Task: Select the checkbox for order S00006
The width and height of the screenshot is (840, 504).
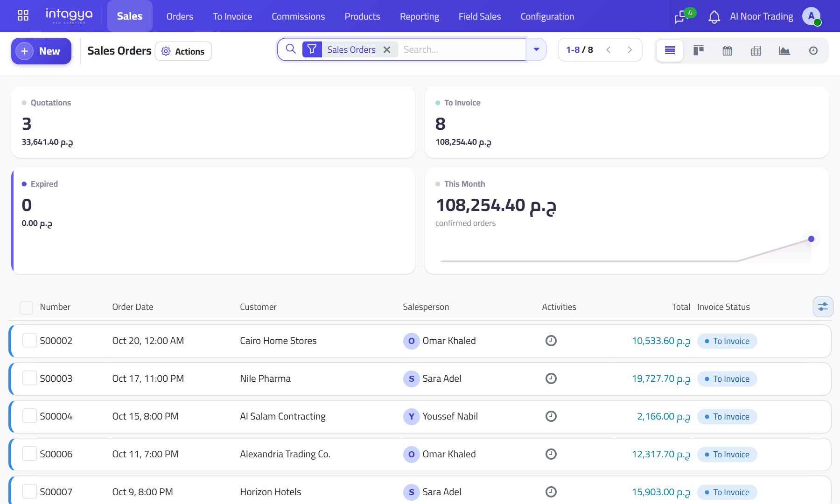Action: point(30,454)
